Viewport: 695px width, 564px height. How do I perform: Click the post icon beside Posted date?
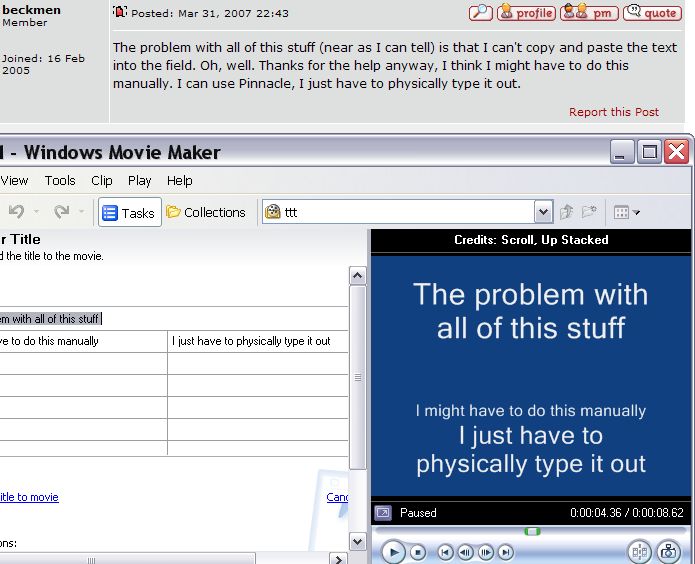(120, 12)
